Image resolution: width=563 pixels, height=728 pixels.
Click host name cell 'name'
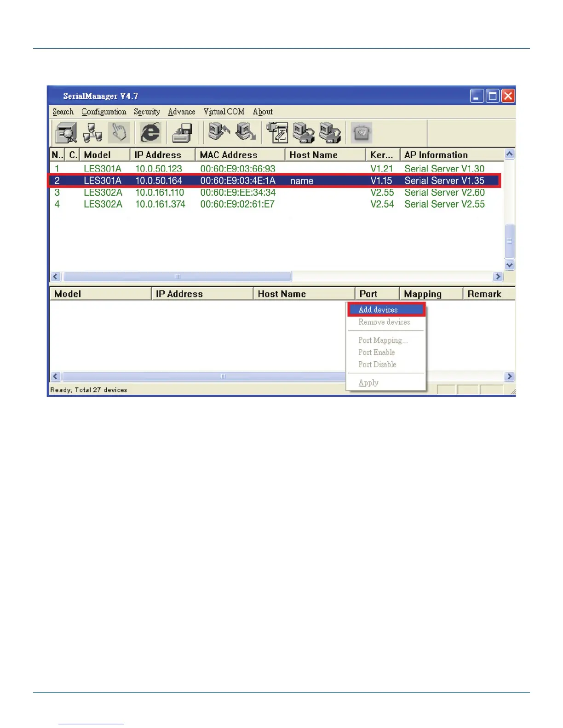302,181
